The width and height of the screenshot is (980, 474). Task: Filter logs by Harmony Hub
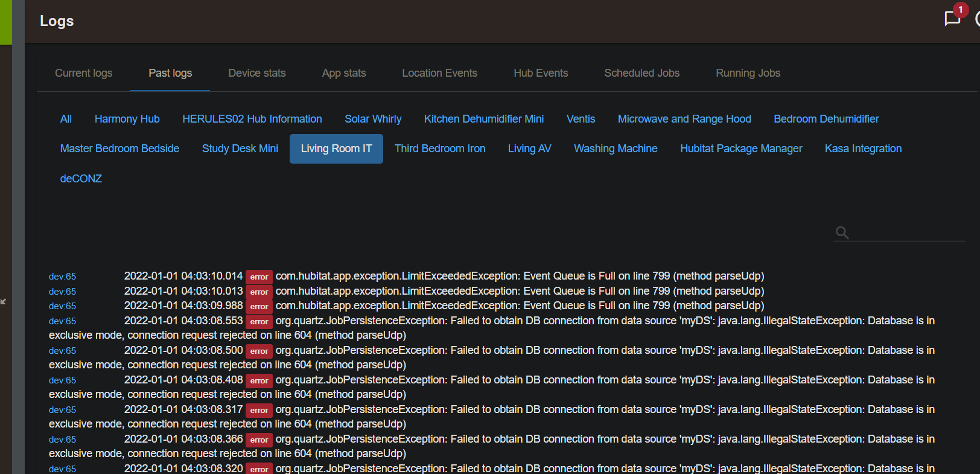point(127,119)
